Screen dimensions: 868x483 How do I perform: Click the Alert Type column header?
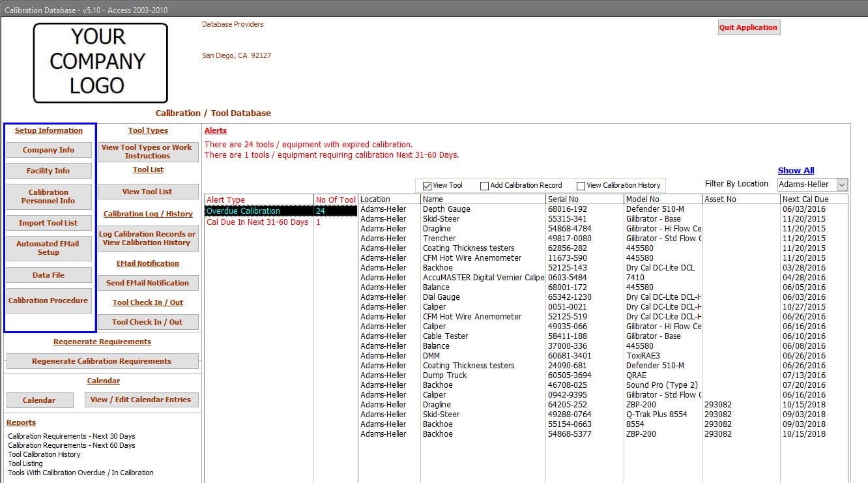pos(259,200)
